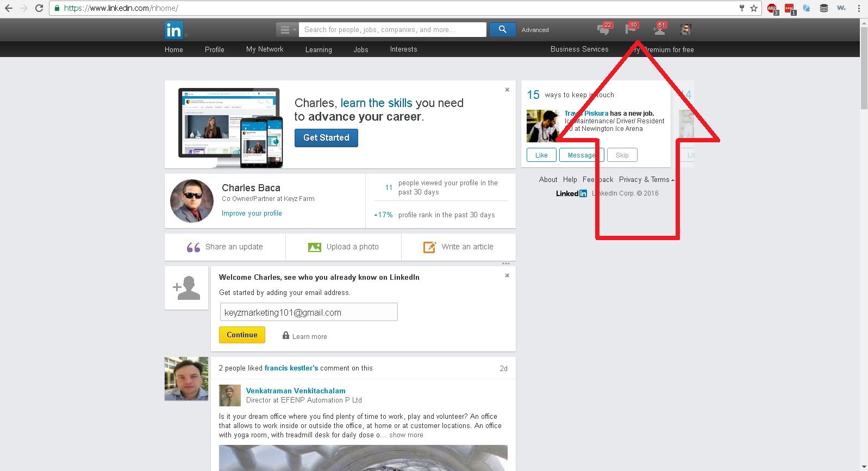The width and height of the screenshot is (868, 471).
Task: Open the About footer link
Action: tap(548, 180)
